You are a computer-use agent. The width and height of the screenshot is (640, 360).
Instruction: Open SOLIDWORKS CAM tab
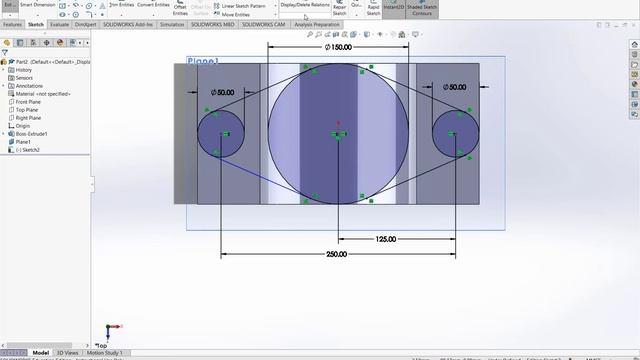[263, 24]
